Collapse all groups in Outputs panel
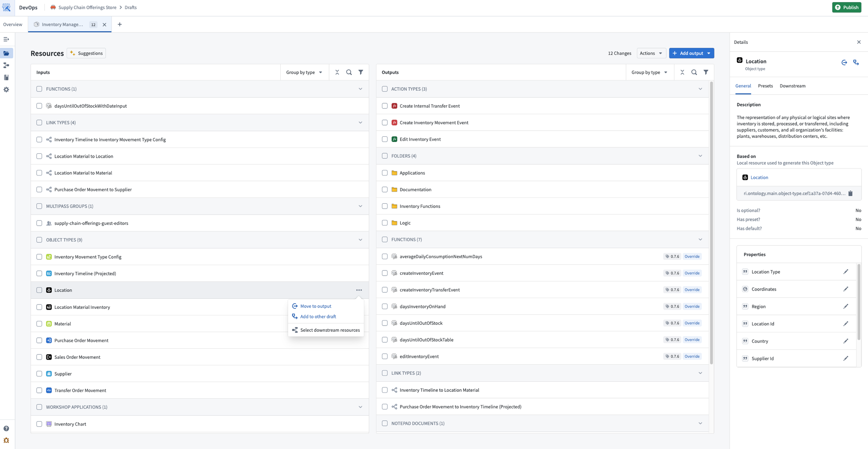This screenshot has width=868, height=449. (682, 73)
